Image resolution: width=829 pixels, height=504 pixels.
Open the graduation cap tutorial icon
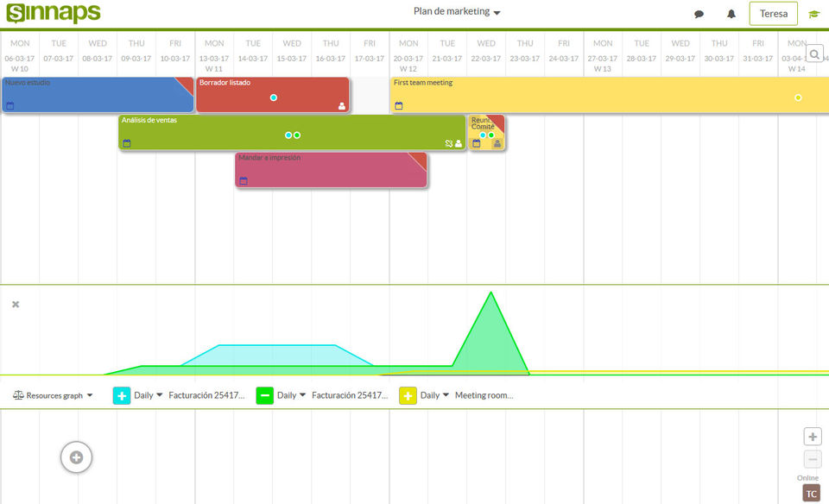pos(813,15)
